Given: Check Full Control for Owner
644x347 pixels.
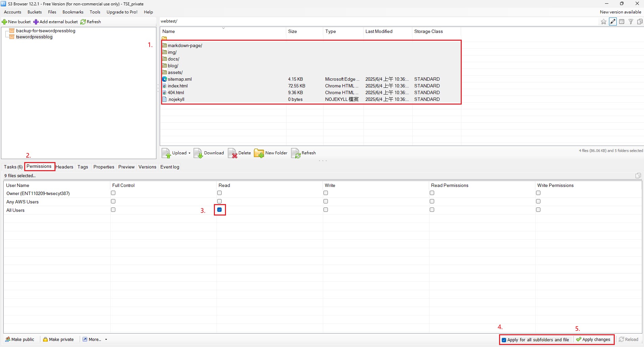Looking at the screenshot, I should point(113,193).
